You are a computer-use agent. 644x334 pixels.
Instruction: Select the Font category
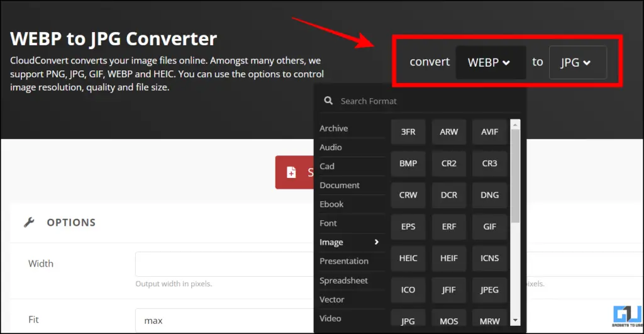tap(352, 223)
